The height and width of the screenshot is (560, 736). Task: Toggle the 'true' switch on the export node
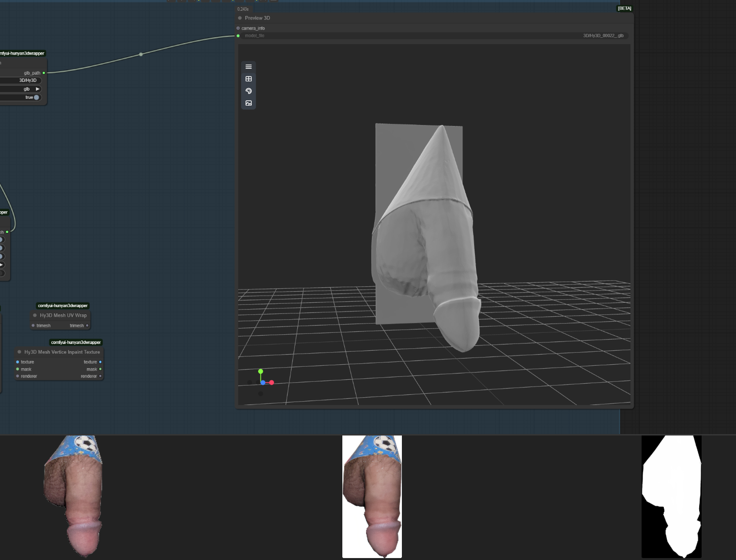coord(36,97)
